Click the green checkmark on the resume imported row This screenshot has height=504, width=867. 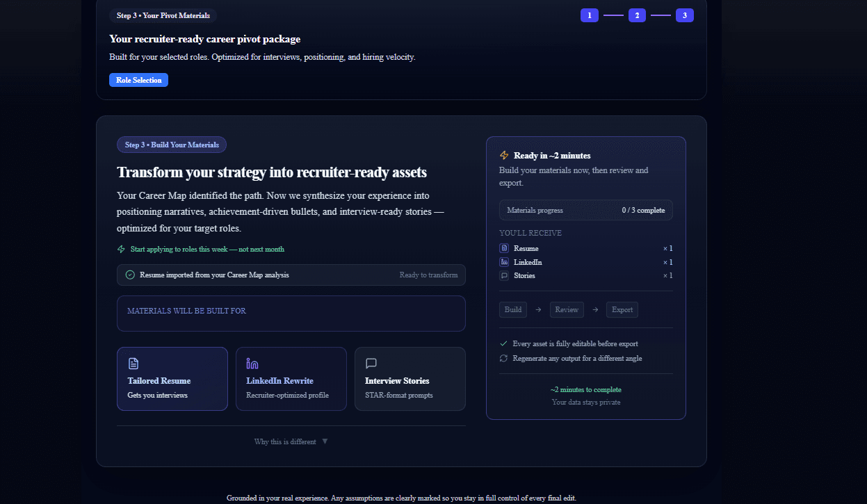pyautogui.click(x=129, y=275)
